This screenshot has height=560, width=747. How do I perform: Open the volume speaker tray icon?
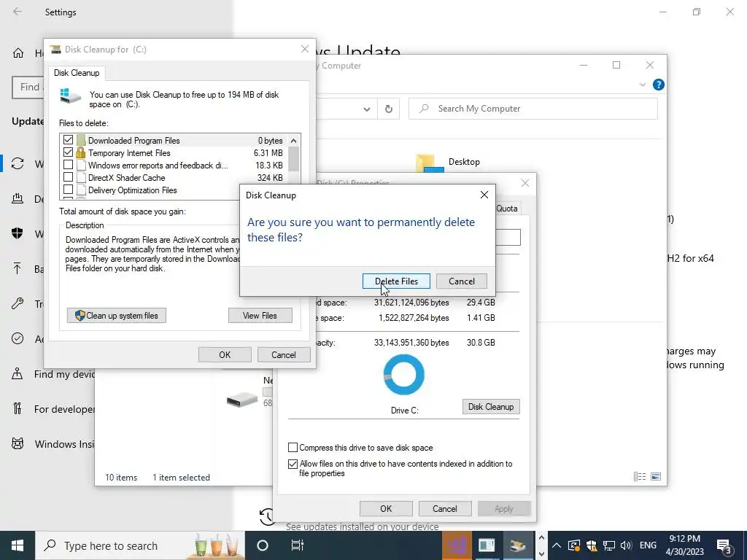click(x=625, y=545)
